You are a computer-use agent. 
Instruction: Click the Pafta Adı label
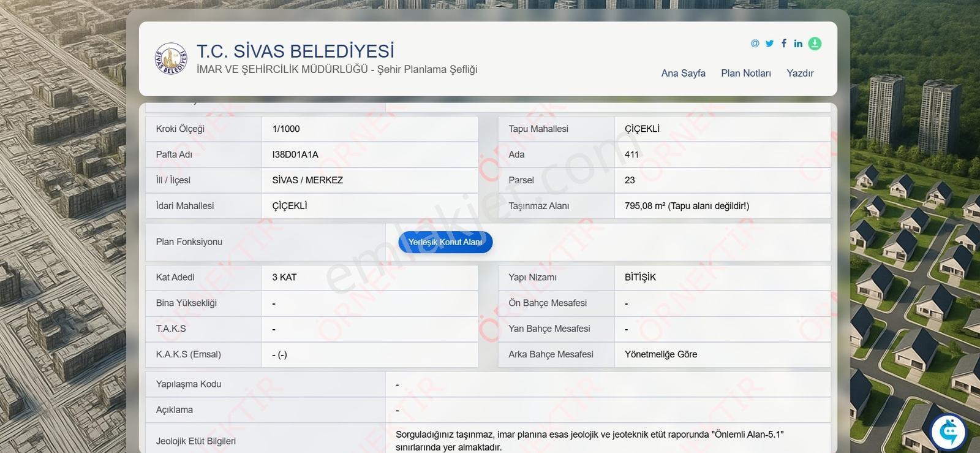[174, 154]
